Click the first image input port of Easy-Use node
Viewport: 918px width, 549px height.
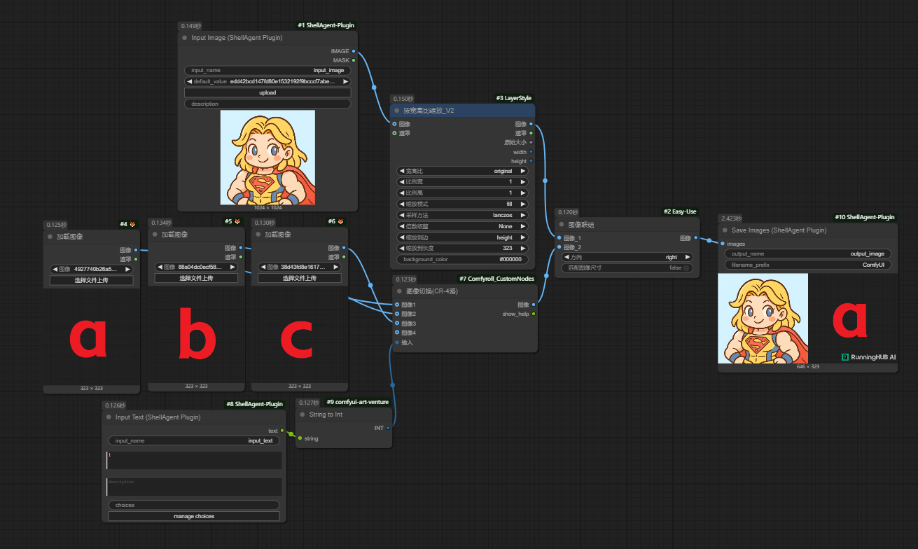coord(559,238)
